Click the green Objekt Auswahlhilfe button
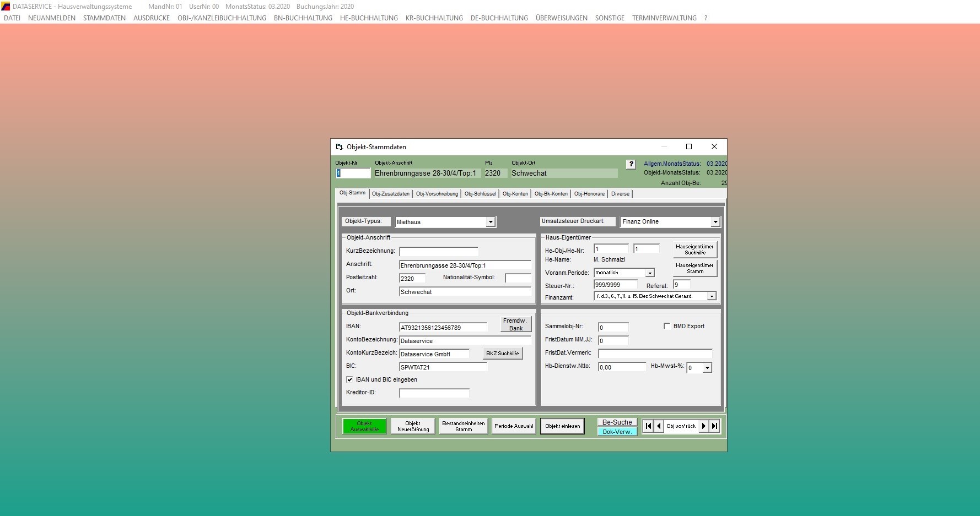 click(364, 426)
